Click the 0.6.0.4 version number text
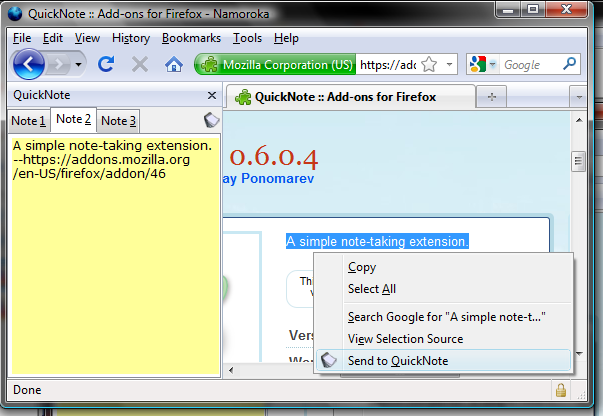 (x=274, y=157)
